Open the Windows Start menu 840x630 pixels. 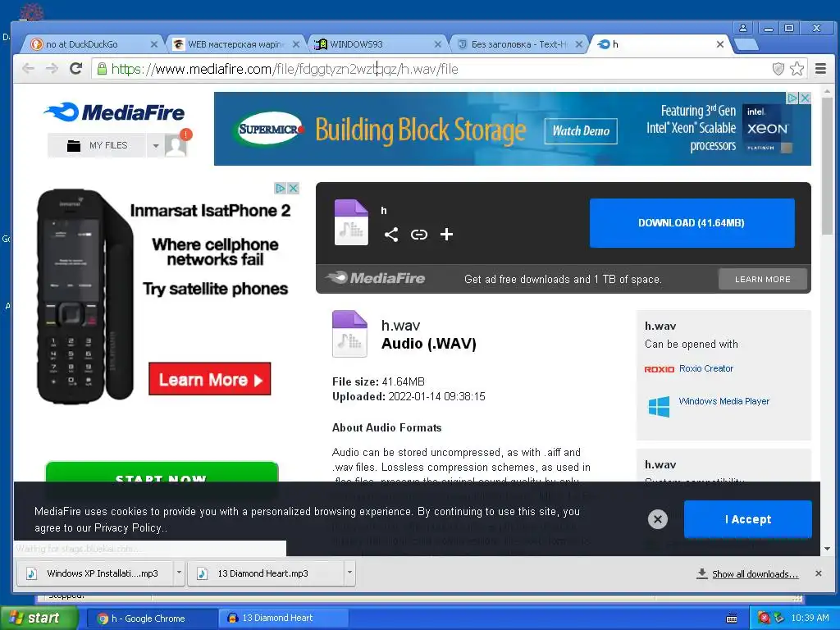pyautogui.click(x=38, y=618)
